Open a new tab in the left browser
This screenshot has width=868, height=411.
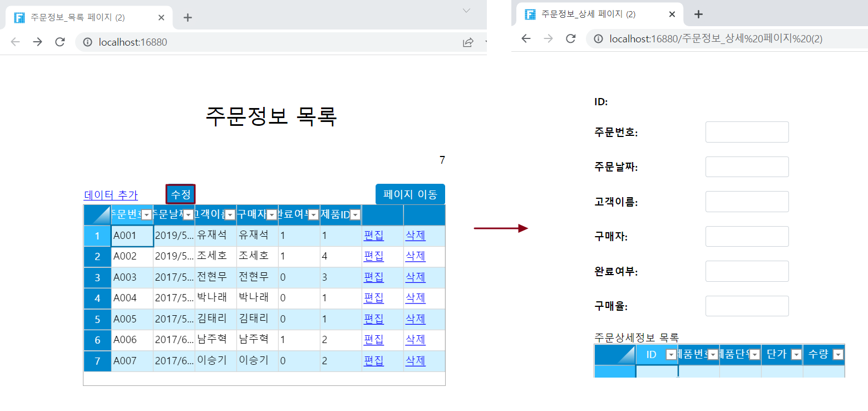(188, 17)
